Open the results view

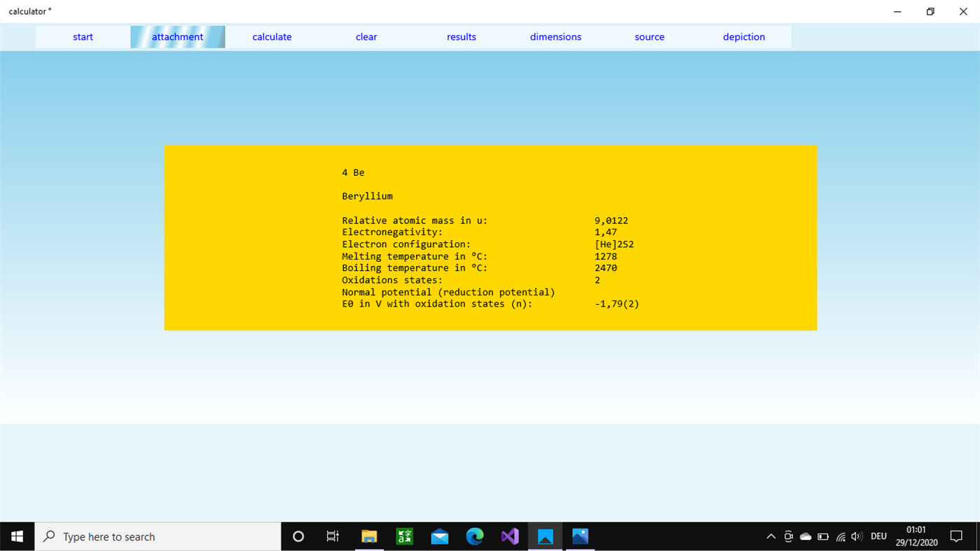coord(461,36)
